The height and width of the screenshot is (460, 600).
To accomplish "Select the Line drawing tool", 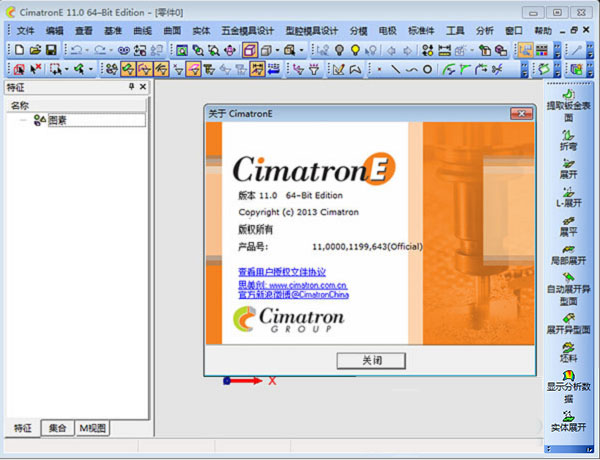I will tap(395, 69).
